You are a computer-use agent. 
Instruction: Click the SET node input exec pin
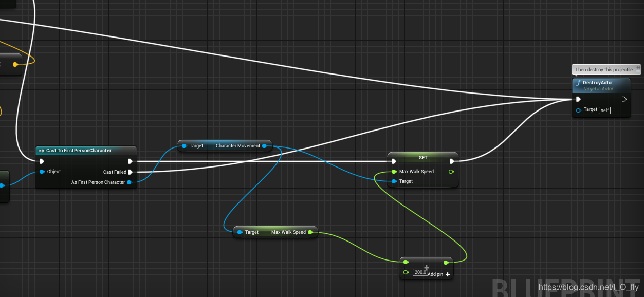[394, 161]
